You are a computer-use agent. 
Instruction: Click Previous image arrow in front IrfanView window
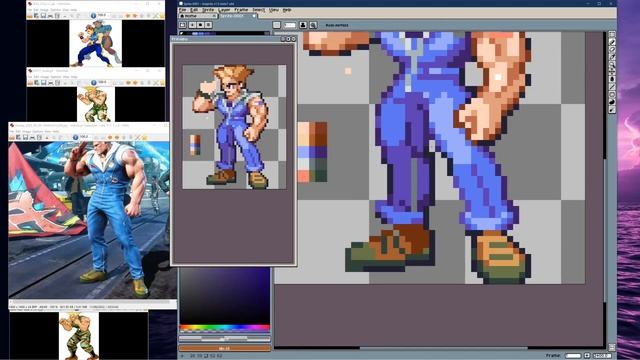click(x=110, y=137)
